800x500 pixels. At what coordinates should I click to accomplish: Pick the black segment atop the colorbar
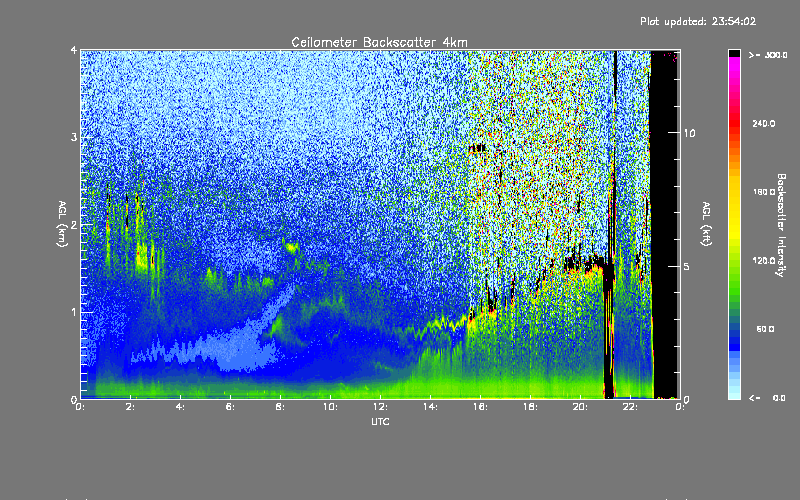click(x=734, y=53)
